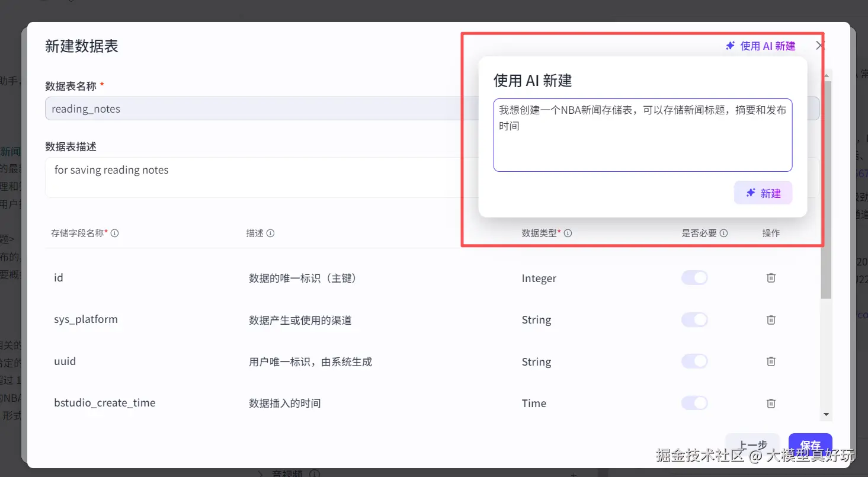Viewport: 868px width, 477px height.
Task: Select the Time data type cell
Action: pyautogui.click(x=534, y=404)
